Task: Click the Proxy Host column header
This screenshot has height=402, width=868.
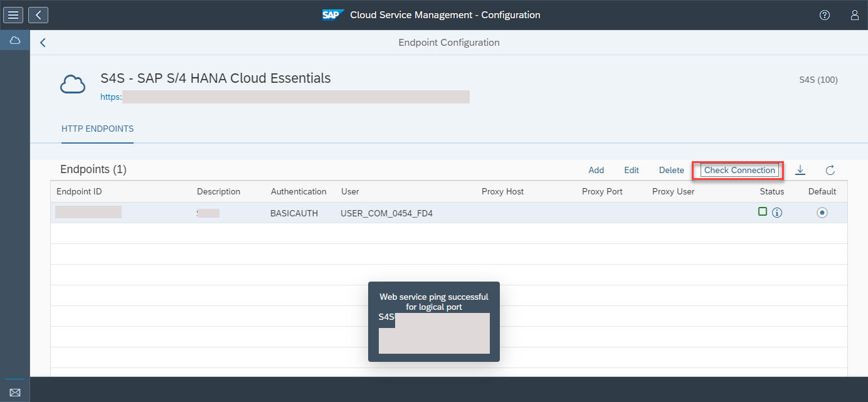Action: pos(502,191)
